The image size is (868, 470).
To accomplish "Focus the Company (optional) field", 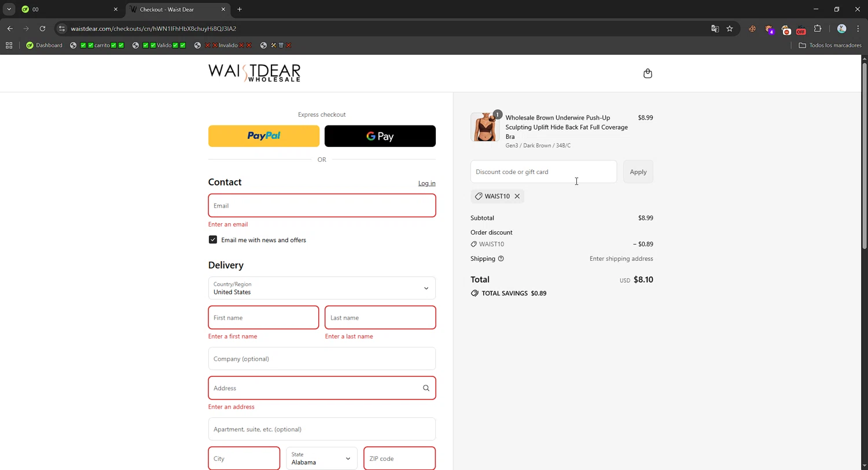I will (x=322, y=358).
